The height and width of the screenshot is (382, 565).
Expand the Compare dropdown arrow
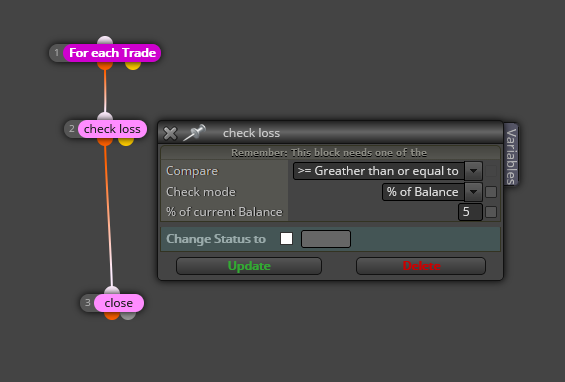coord(473,171)
